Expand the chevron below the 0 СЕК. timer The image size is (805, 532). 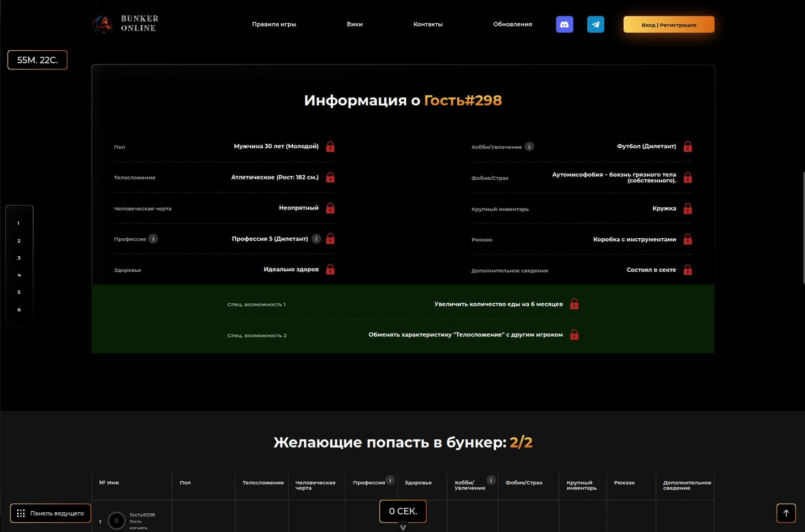tap(403, 528)
